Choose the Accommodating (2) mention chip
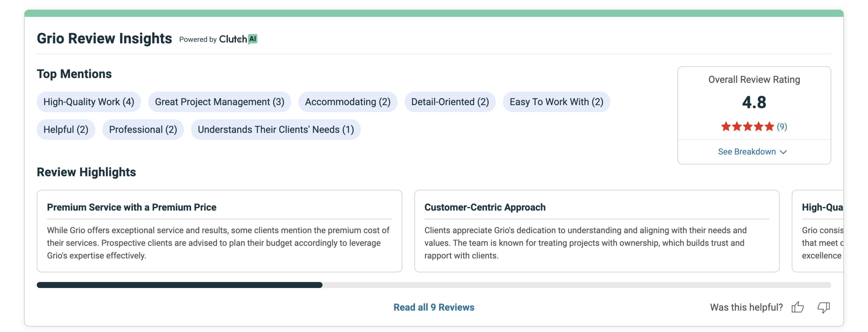Viewport: 868px width, 332px height. click(348, 102)
